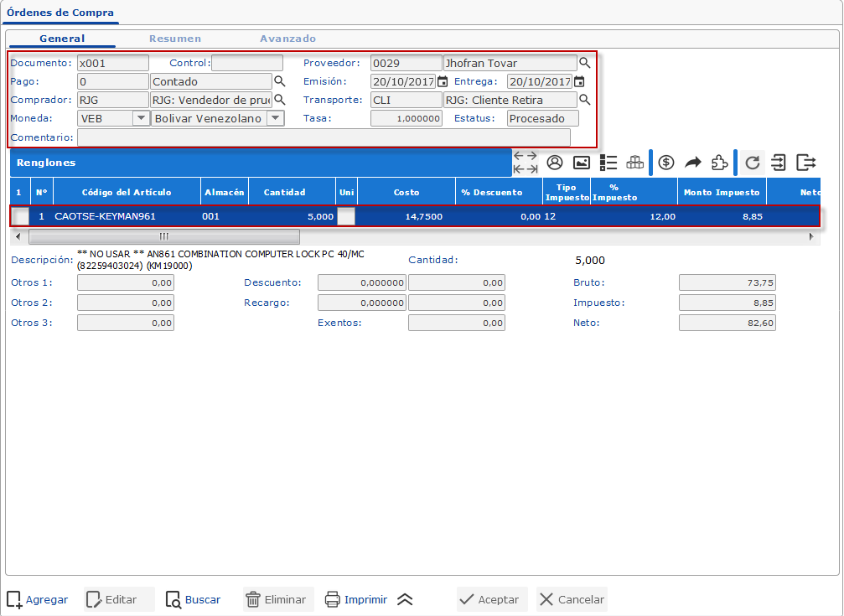844x616 pixels.
Task: Toggle the select-all column header checkbox
Action: coord(19,192)
